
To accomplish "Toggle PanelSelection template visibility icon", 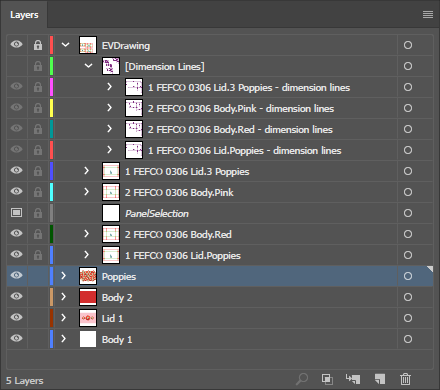I will point(16,213).
